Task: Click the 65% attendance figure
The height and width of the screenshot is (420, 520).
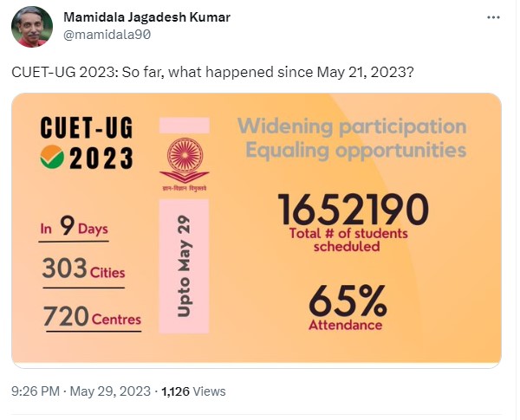Action: tap(348, 302)
